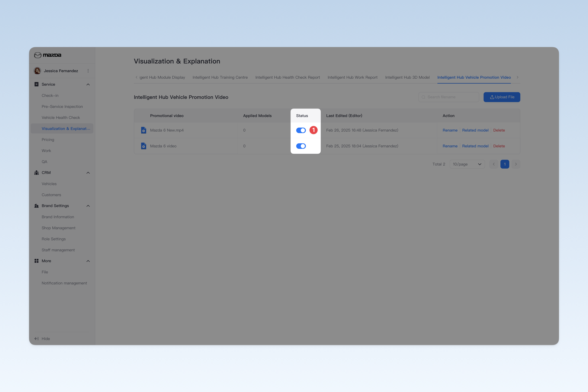The image size is (588, 392).
Task: Open the three-dot menu beside Jessica Fernandez
Action: tap(88, 71)
